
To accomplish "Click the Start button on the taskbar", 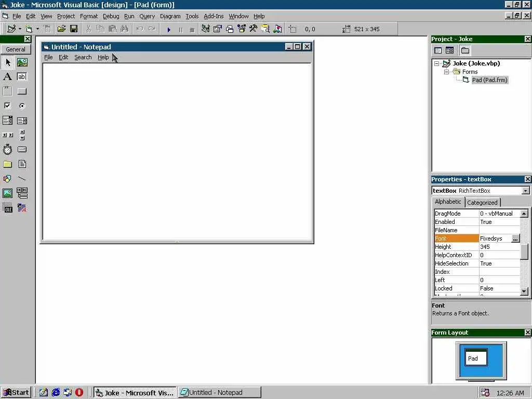I will pyautogui.click(x=16, y=393).
